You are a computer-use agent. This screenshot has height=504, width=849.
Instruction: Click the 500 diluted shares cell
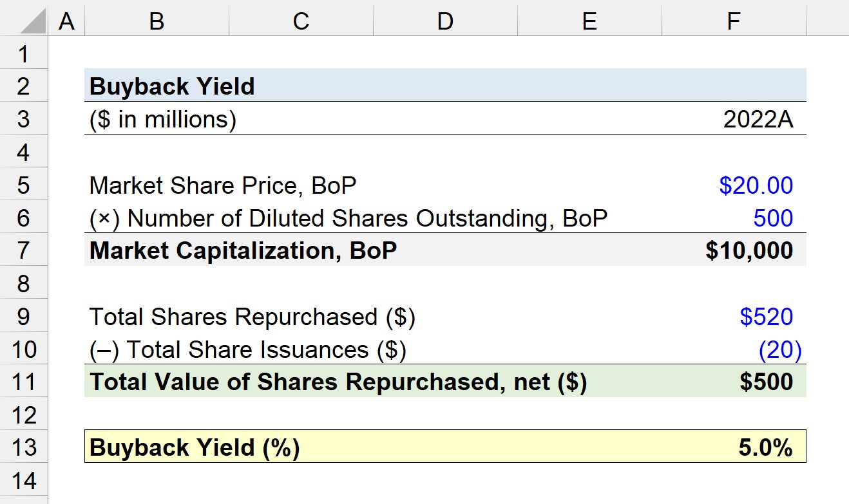point(734,218)
